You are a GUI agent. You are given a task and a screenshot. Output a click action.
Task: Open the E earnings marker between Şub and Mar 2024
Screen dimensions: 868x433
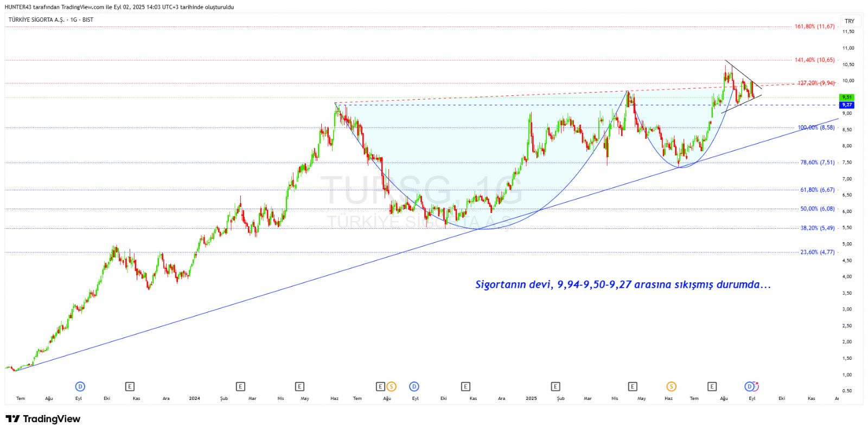pyautogui.click(x=240, y=386)
